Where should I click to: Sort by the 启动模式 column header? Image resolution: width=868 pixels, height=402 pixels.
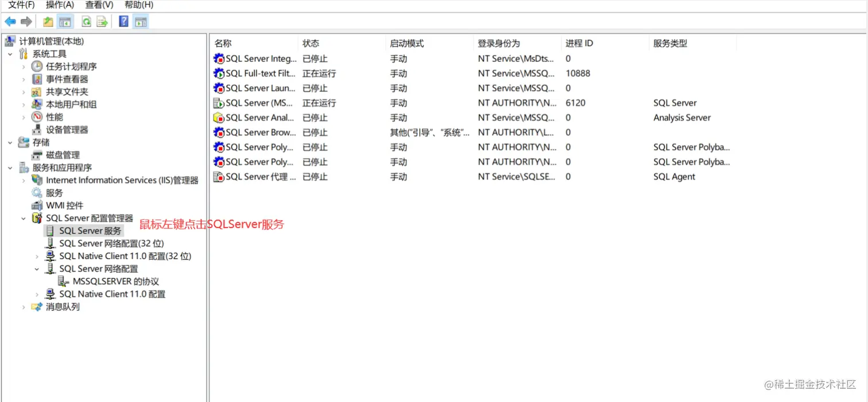click(x=430, y=43)
